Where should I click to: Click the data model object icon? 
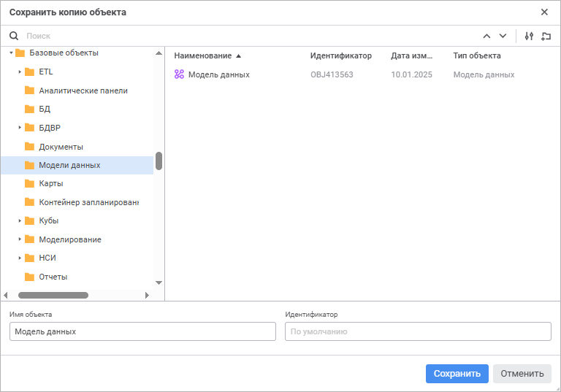(179, 74)
